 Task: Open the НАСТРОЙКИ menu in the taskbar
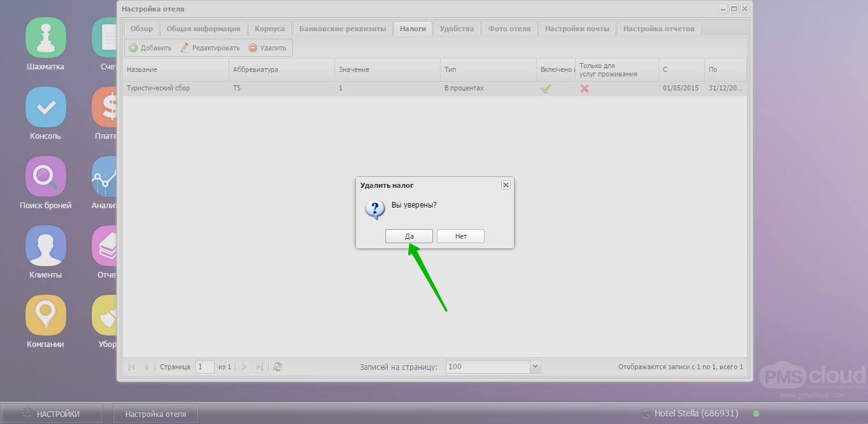click(51, 414)
